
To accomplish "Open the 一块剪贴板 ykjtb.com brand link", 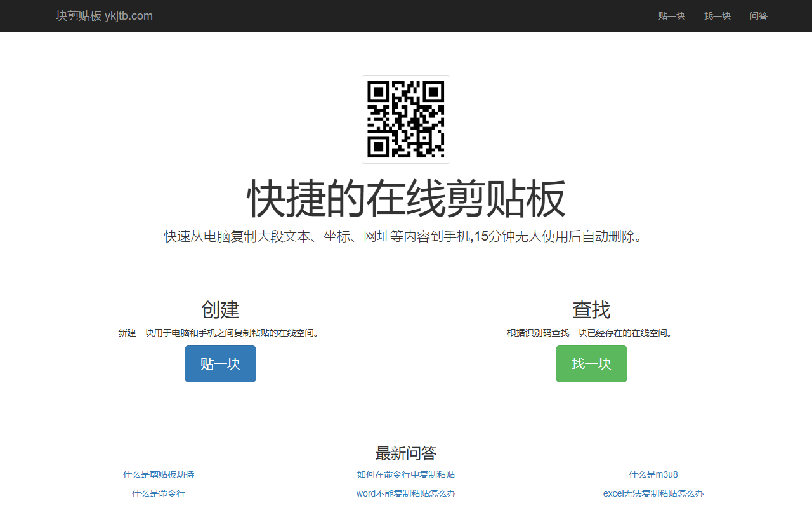I will click(98, 16).
